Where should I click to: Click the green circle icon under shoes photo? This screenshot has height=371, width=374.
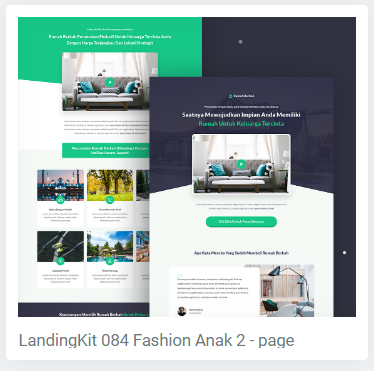point(60,261)
